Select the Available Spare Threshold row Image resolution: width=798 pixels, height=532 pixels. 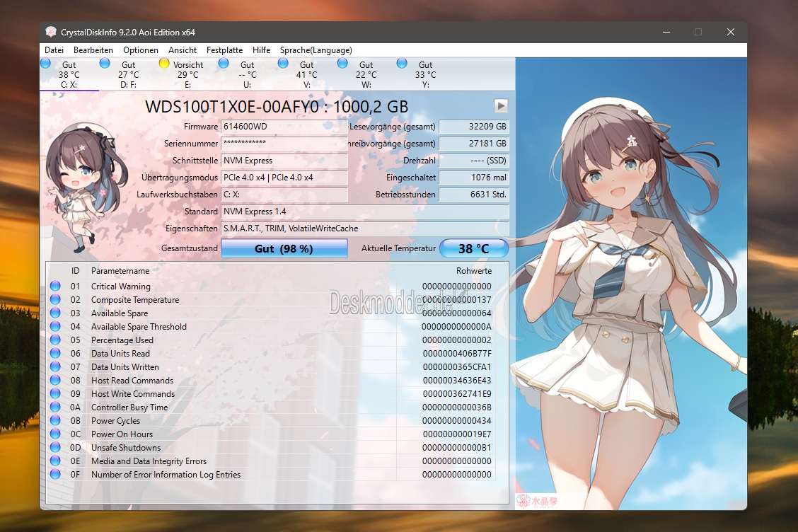272,326
